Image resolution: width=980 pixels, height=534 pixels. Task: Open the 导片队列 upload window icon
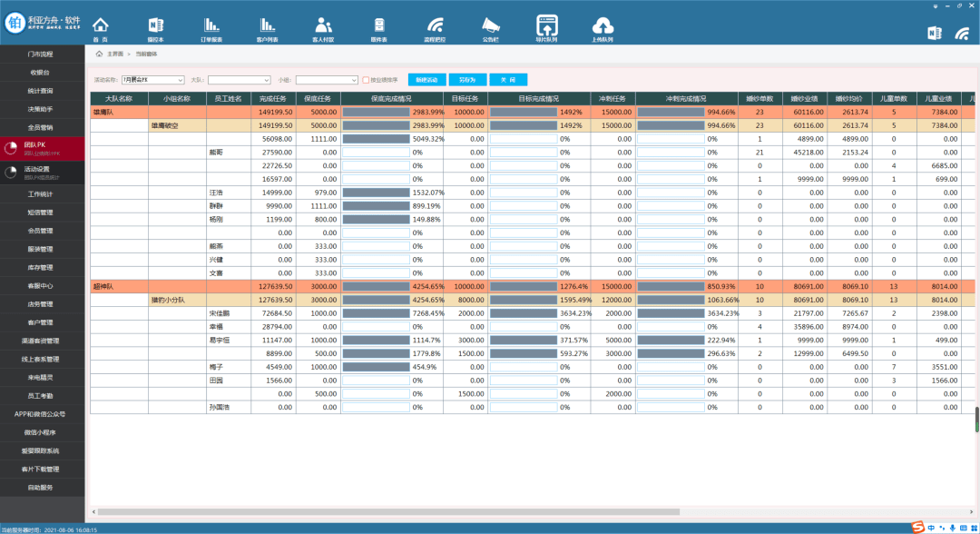pos(547,25)
